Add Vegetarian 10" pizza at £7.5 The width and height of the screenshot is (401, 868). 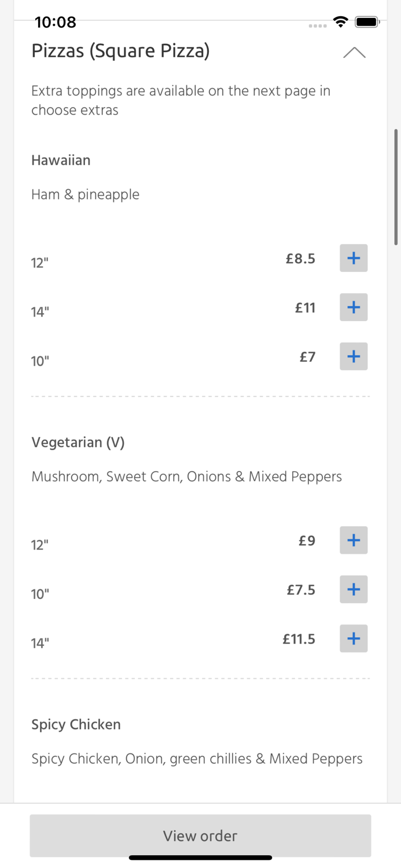click(354, 590)
